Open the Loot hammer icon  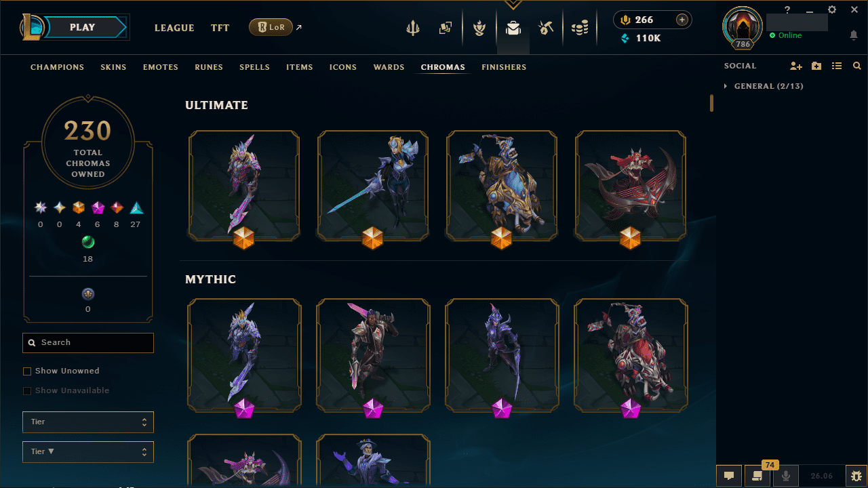[x=546, y=28]
